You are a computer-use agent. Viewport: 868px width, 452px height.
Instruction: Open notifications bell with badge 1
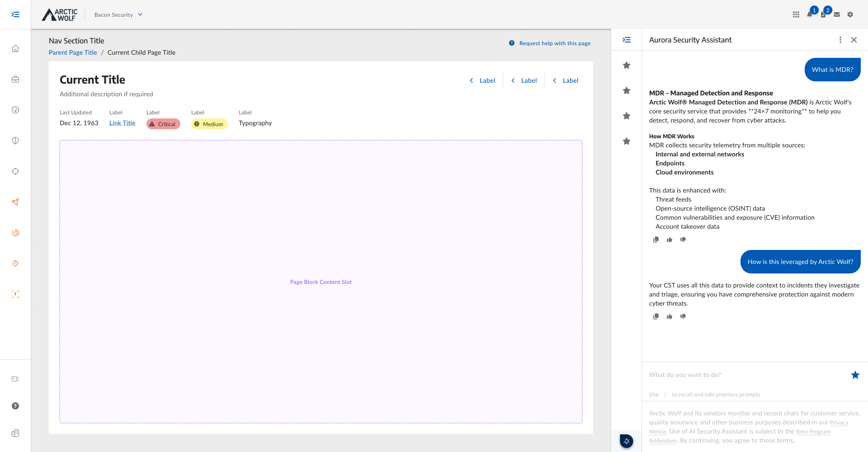tap(810, 14)
